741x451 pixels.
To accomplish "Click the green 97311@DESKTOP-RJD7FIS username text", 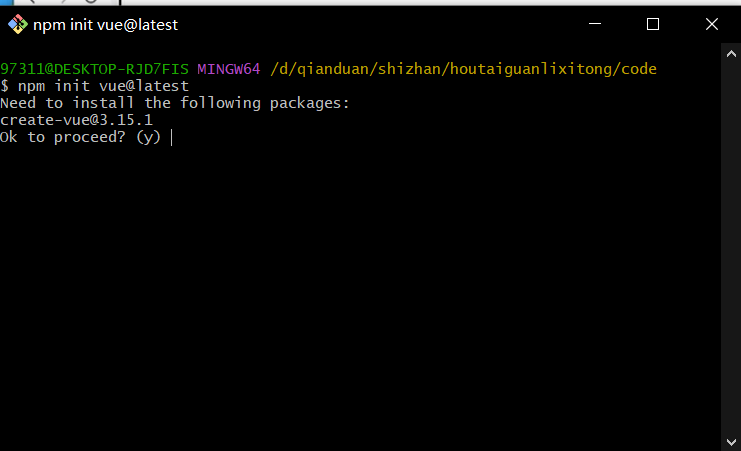I will [x=94, y=69].
